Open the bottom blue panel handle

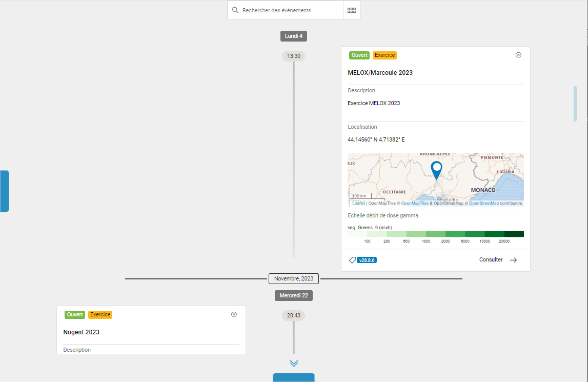[294, 377]
